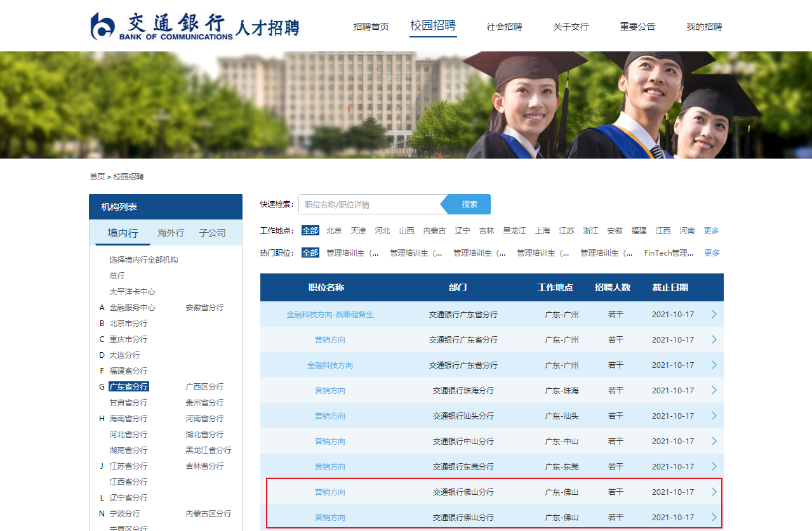812x531 pixels.
Task: Select 福建省分行 in institution list
Action: [128, 370]
